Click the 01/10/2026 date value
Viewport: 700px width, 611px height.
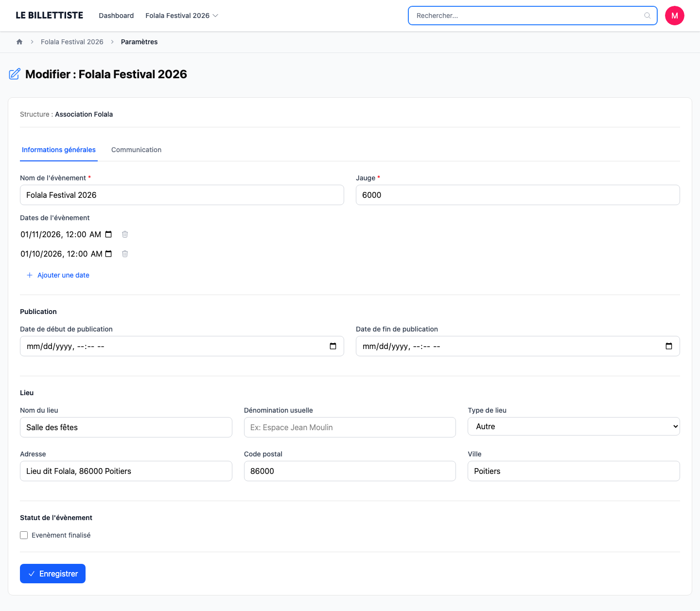coord(61,254)
